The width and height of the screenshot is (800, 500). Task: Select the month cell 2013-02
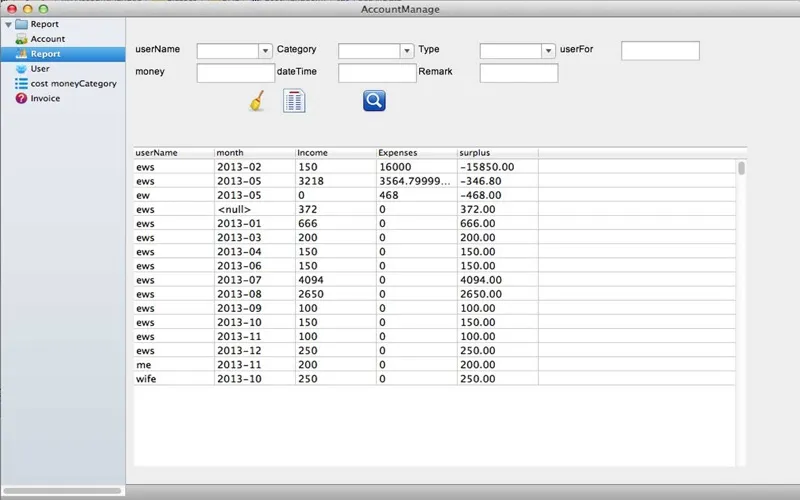click(x=255, y=167)
